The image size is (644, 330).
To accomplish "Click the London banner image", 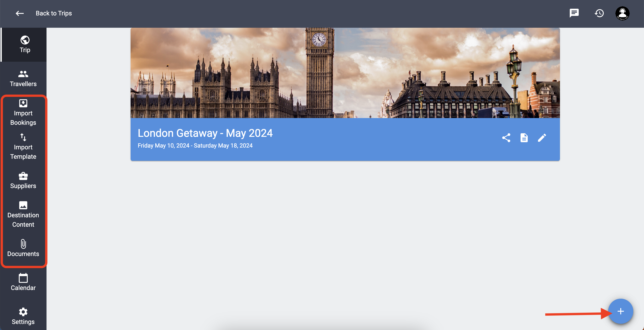I will [345, 73].
